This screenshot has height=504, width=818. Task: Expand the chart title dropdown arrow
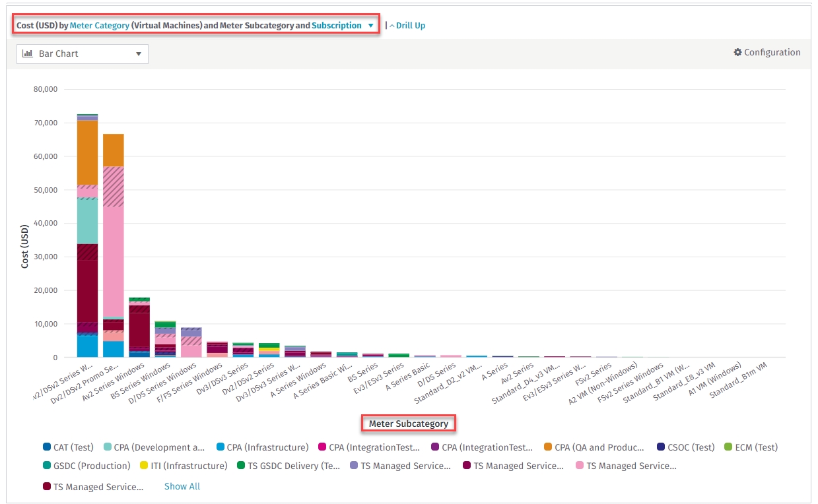(371, 26)
